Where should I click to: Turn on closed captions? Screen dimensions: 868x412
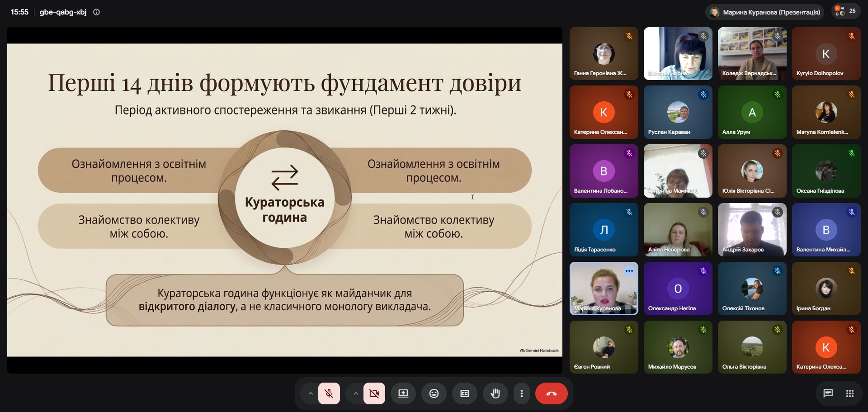pos(465,393)
